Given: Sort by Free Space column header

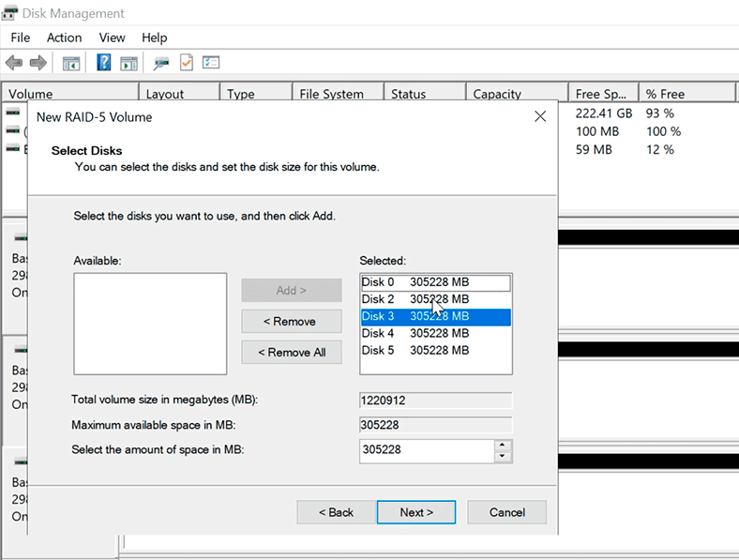Looking at the screenshot, I should point(604,94).
